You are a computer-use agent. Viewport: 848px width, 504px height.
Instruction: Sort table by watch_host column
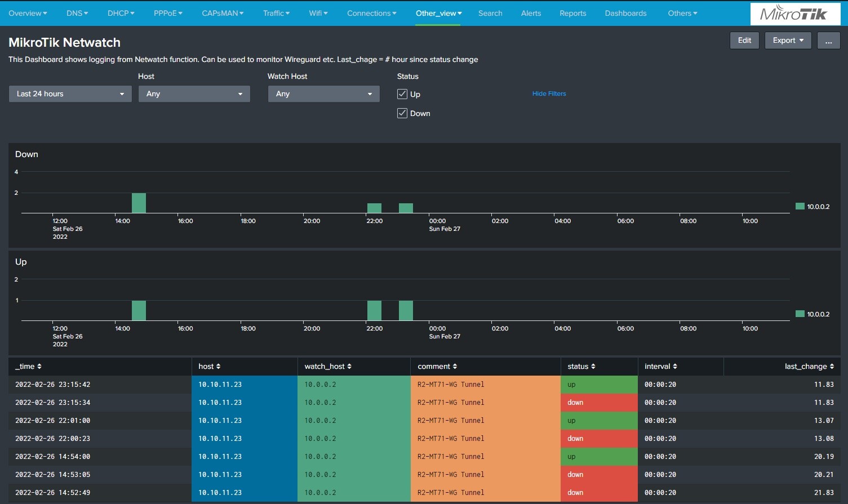coord(328,367)
